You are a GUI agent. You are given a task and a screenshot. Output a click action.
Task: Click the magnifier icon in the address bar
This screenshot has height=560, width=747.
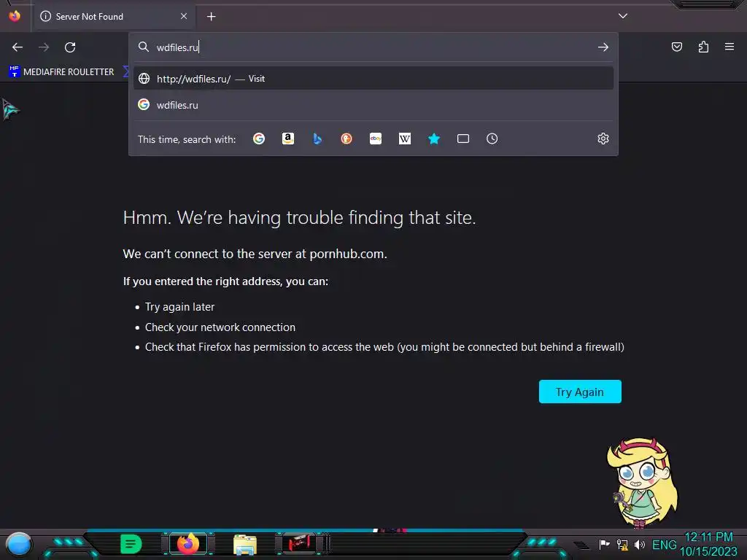(144, 47)
